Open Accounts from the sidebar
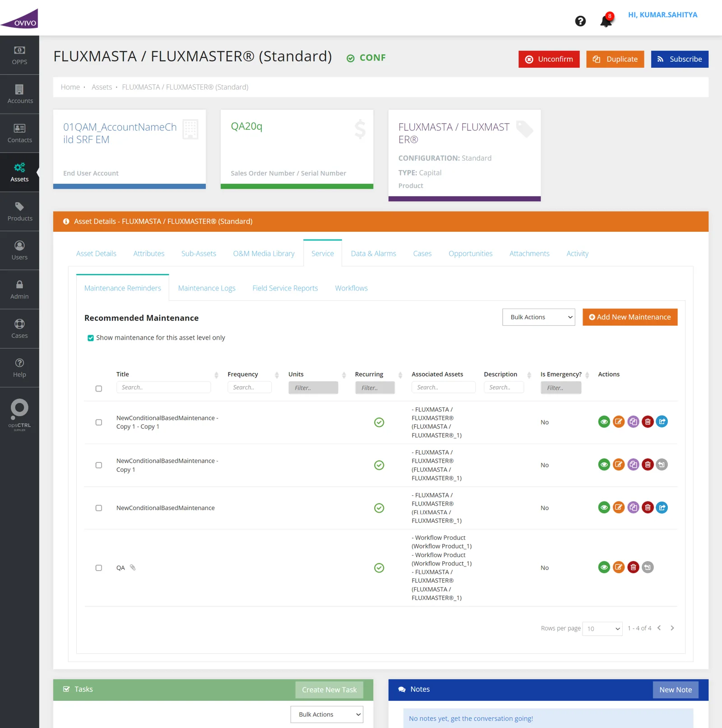The height and width of the screenshot is (728, 722). pyautogui.click(x=19, y=94)
